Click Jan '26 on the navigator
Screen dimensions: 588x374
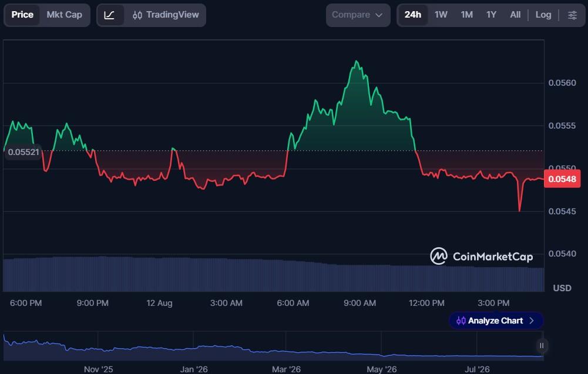click(x=193, y=369)
